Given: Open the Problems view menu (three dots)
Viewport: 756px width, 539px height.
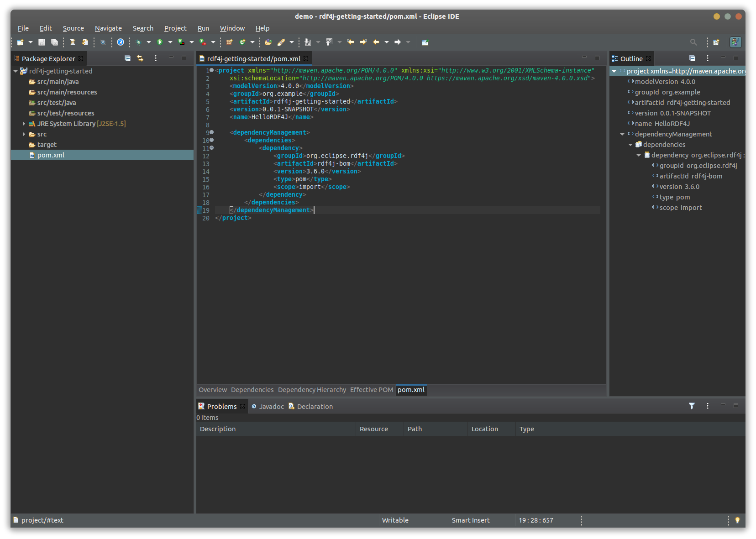Looking at the screenshot, I should [708, 406].
